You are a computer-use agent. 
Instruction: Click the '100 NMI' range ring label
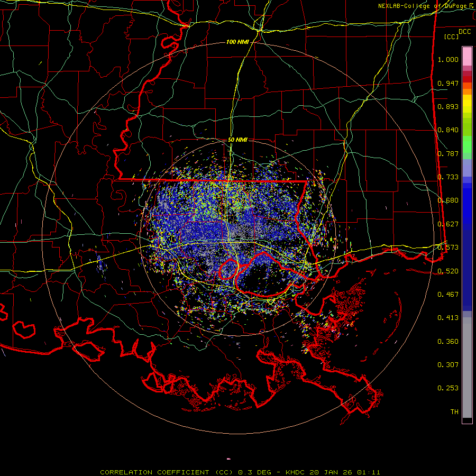click(x=237, y=42)
